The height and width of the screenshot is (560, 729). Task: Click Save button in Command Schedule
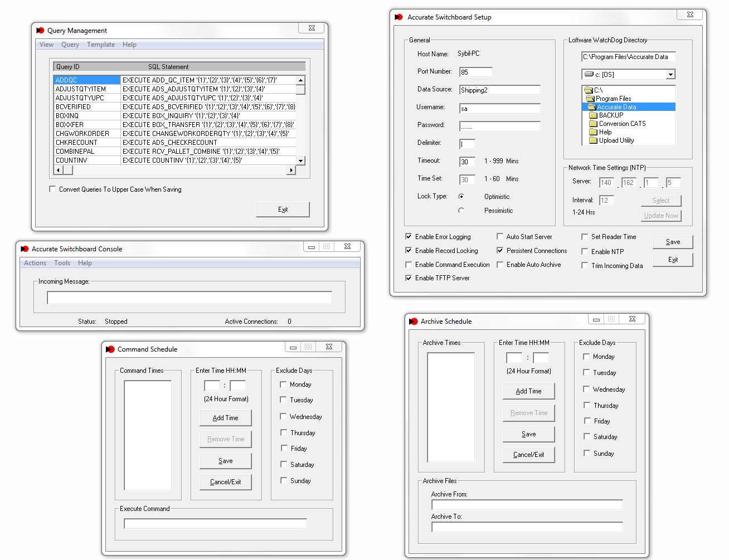click(225, 461)
